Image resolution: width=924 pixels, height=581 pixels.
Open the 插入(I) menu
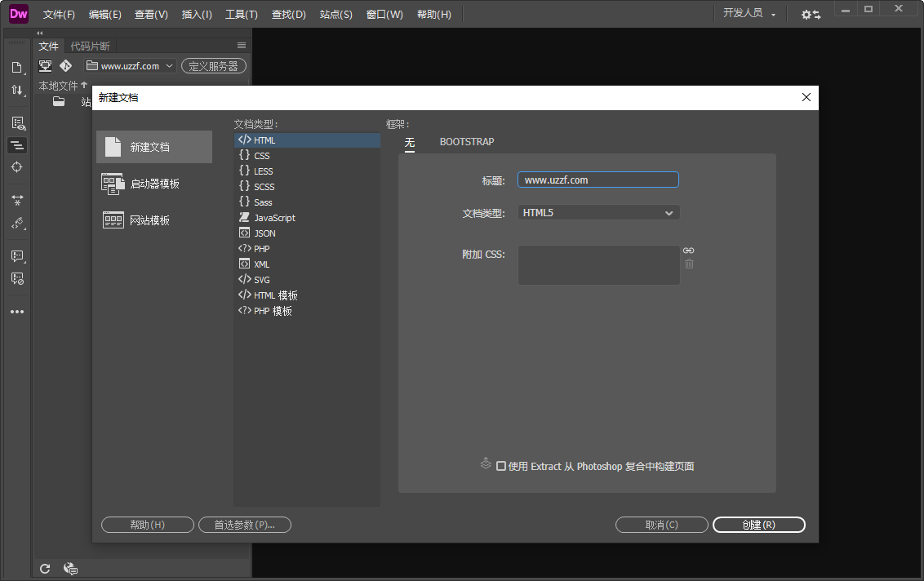pyautogui.click(x=196, y=14)
